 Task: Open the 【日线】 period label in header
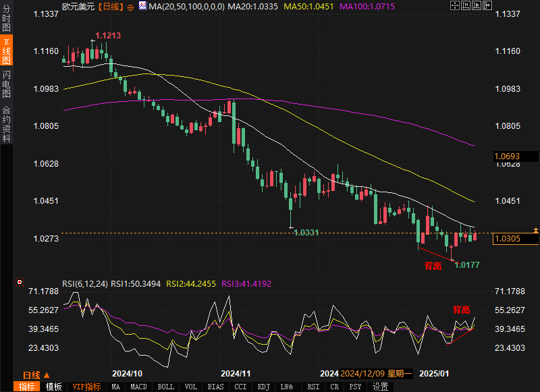point(110,7)
